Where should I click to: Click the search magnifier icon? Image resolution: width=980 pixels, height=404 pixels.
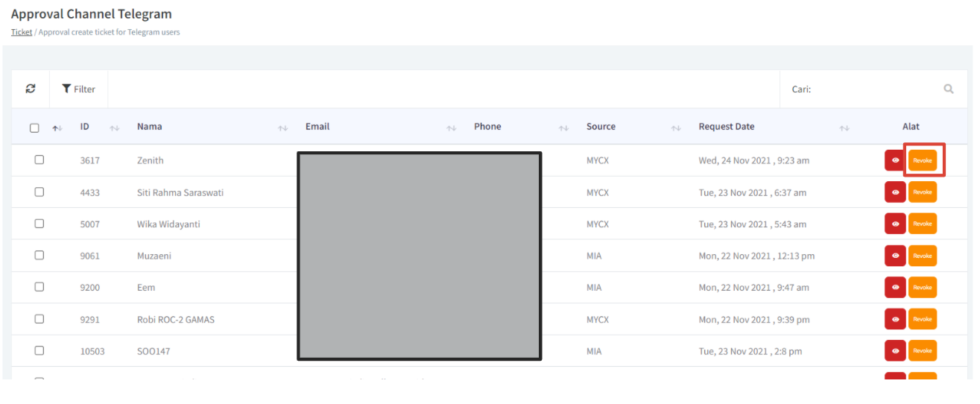pos(949,89)
